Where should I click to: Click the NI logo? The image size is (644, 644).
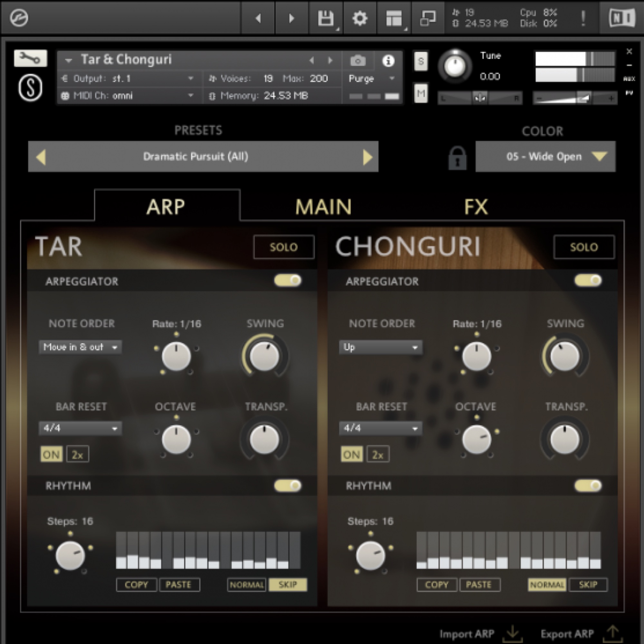click(x=622, y=18)
